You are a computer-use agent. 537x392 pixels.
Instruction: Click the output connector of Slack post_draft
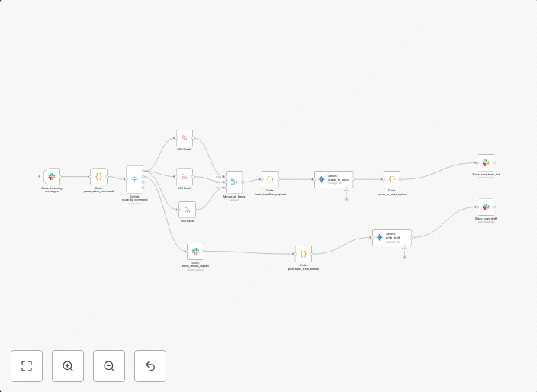[494, 207]
